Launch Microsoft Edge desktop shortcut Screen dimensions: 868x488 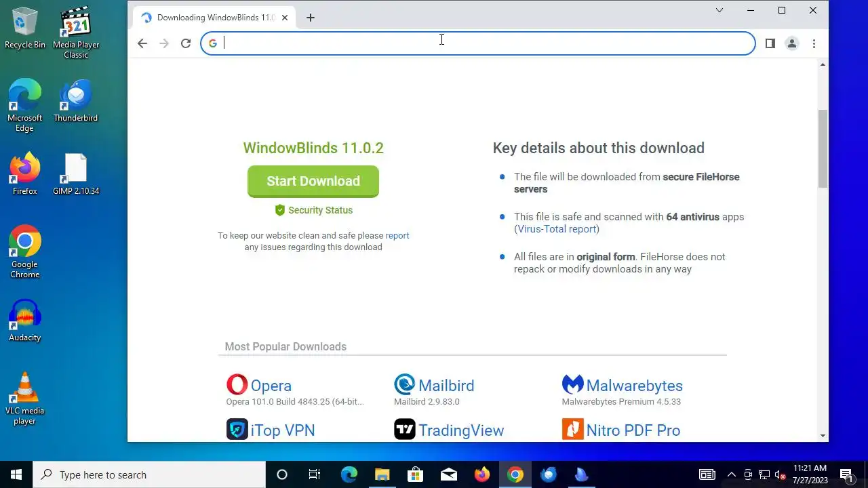tap(25, 105)
